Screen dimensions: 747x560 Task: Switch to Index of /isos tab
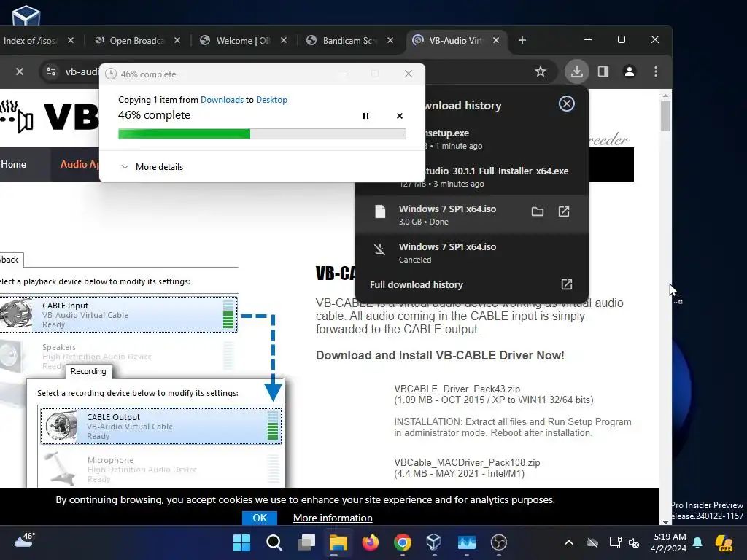[31, 41]
